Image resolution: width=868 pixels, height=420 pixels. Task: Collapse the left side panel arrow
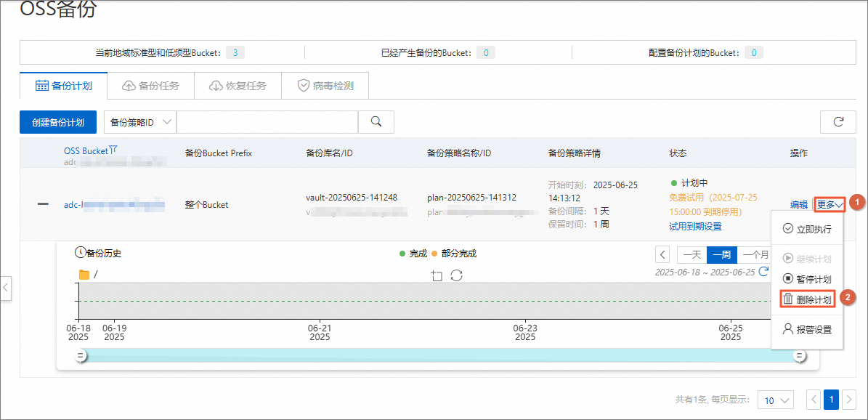[x=6, y=288]
